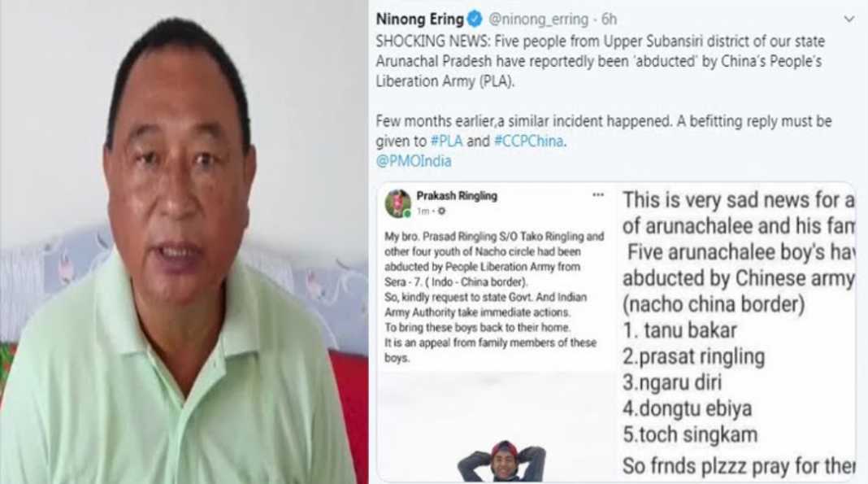Click the embedded tweet image card

[616, 332]
